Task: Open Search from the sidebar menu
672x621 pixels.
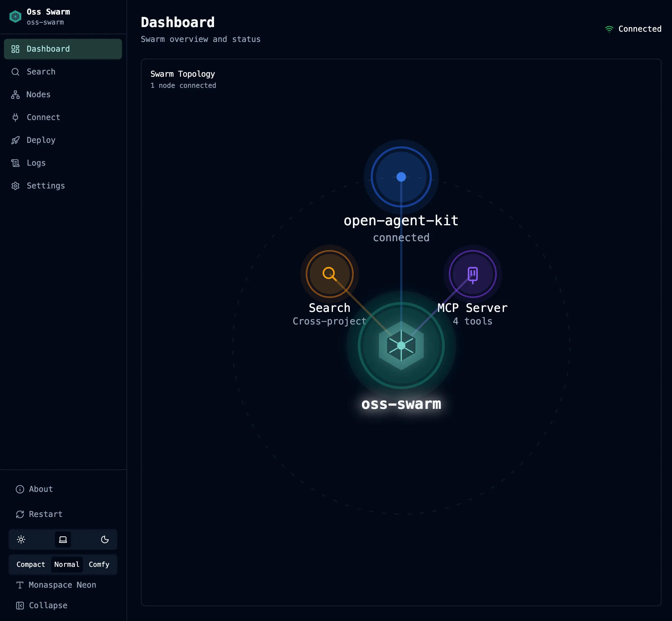Action: (x=41, y=72)
